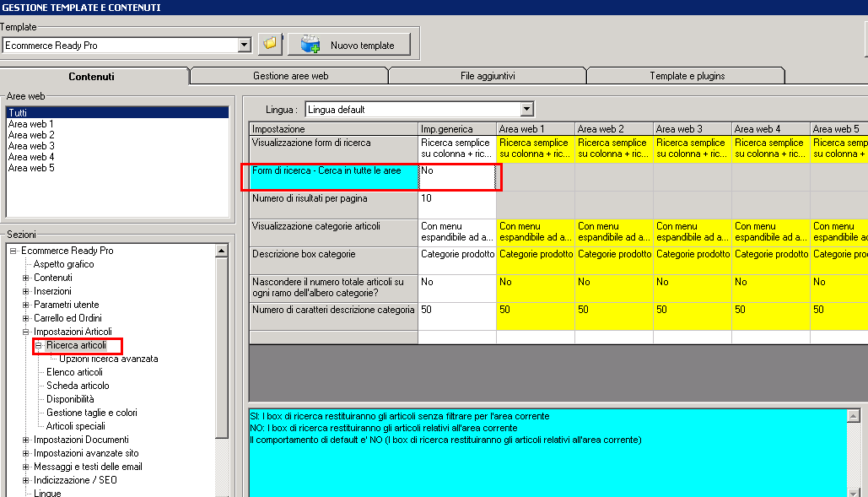Select Aspetto grafico in the tree
The height and width of the screenshot is (497, 868).
point(63,265)
